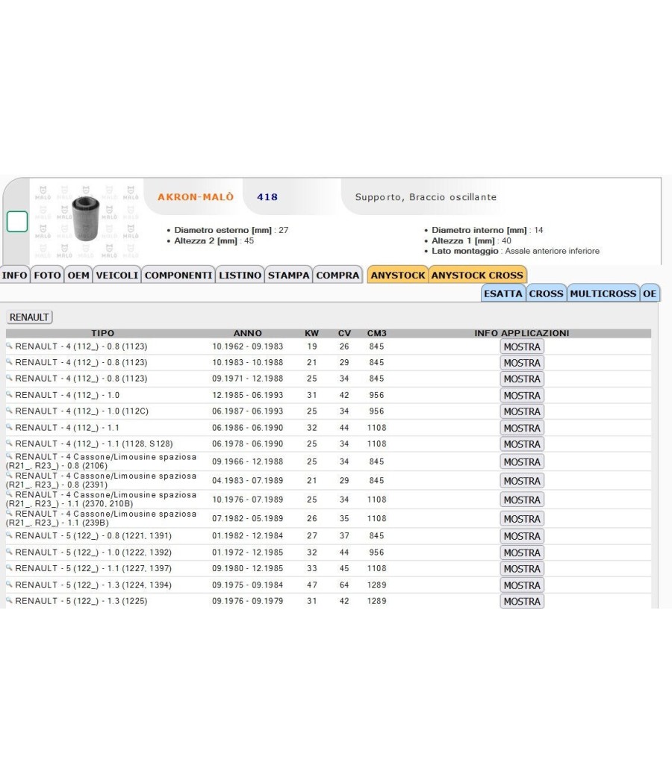Click MOSTRA for Renault 4 Cassone 0.8 (2391)

pos(522,481)
